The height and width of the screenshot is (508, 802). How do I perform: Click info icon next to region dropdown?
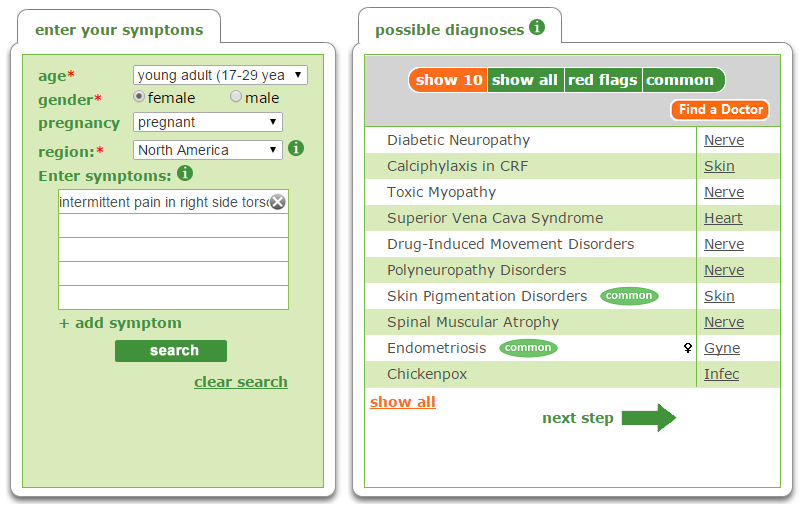coord(296,148)
